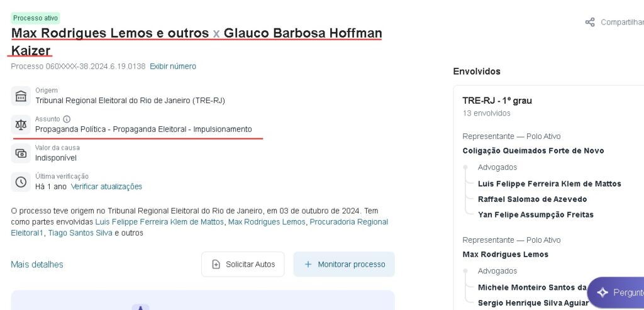This screenshot has width=644, height=310.
Task: Expand Mais detalhes section
Action: pyautogui.click(x=37, y=264)
